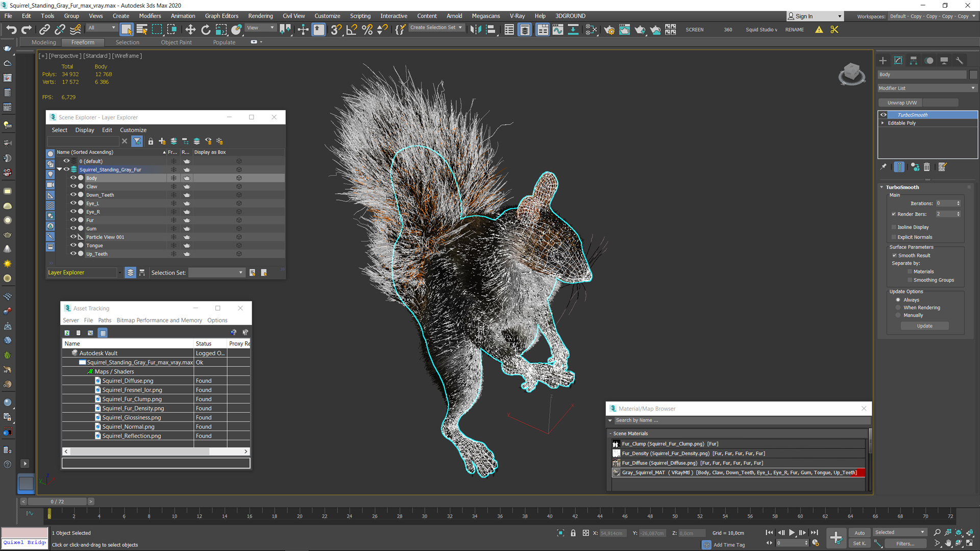980x551 pixels.
Task: Pin the modifier stack
Action: tap(884, 167)
